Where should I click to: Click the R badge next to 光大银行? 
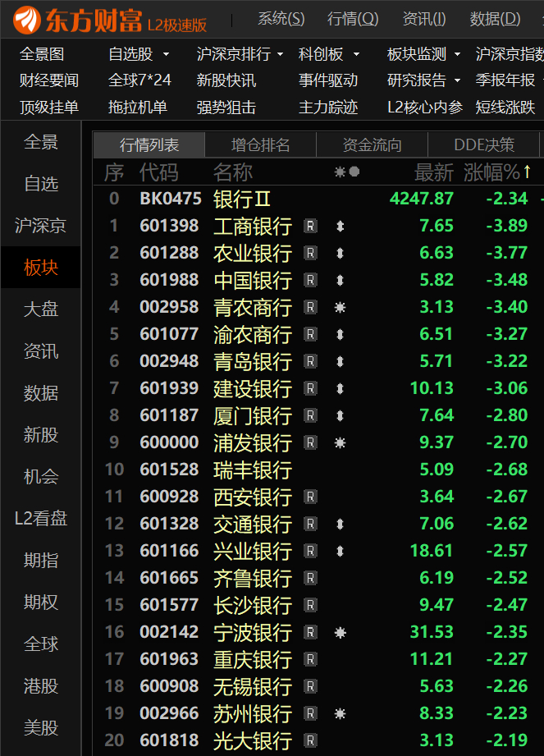pyautogui.click(x=310, y=740)
